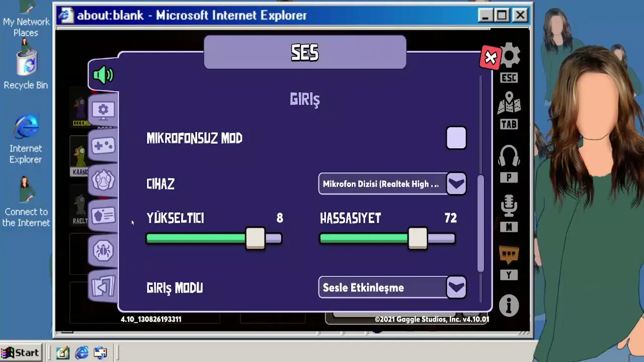The width and height of the screenshot is (644, 362).
Task: Minimize the Internet Explorer window
Action: tap(485, 16)
